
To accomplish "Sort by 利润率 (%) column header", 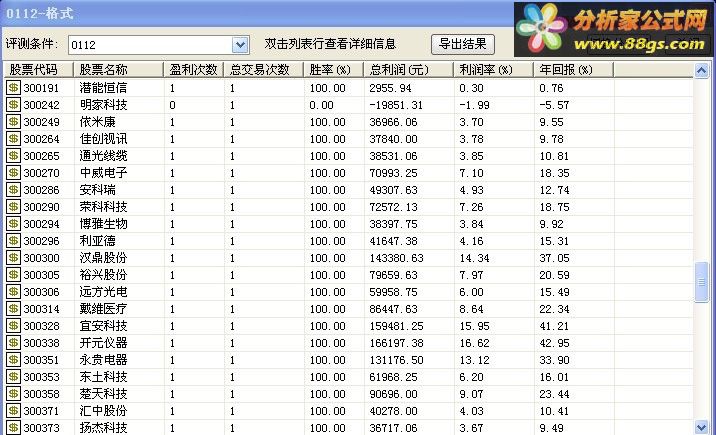I will tap(494, 69).
